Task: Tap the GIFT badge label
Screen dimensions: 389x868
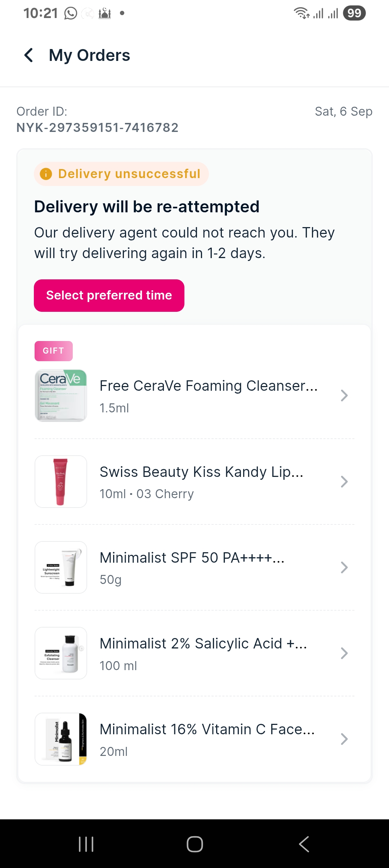Action: [54, 351]
